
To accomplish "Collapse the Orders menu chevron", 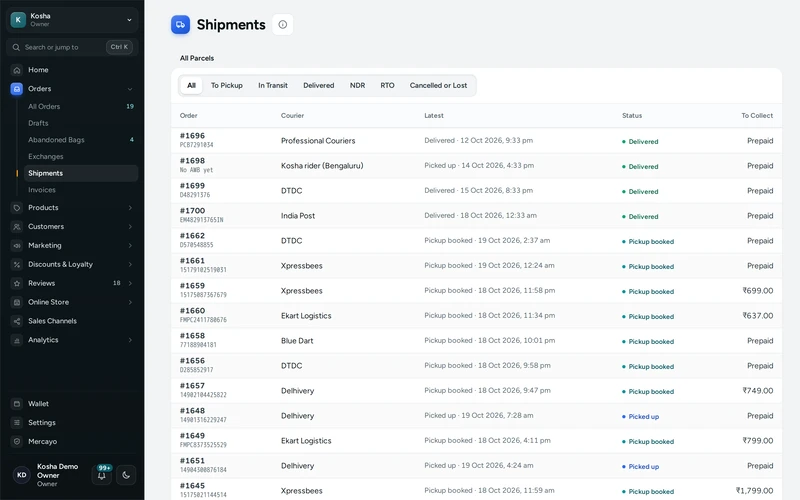I will tap(130, 89).
